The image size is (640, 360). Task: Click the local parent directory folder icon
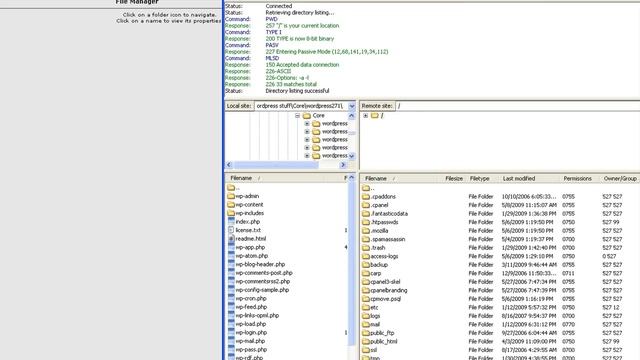[231, 188]
